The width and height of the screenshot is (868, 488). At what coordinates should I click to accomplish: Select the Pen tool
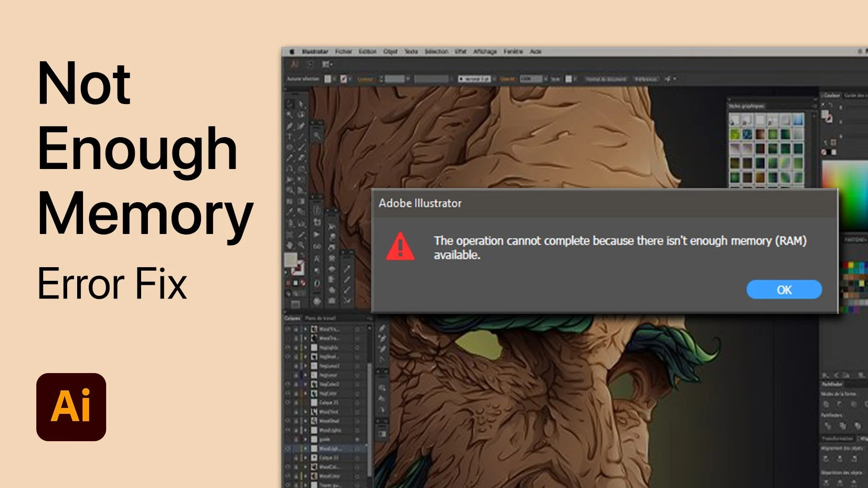tap(290, 126)
